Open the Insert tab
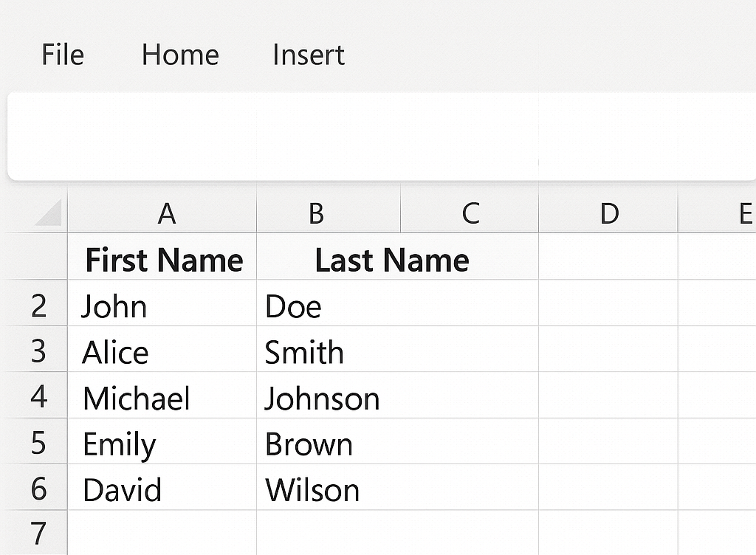 (x=308, y=55)
